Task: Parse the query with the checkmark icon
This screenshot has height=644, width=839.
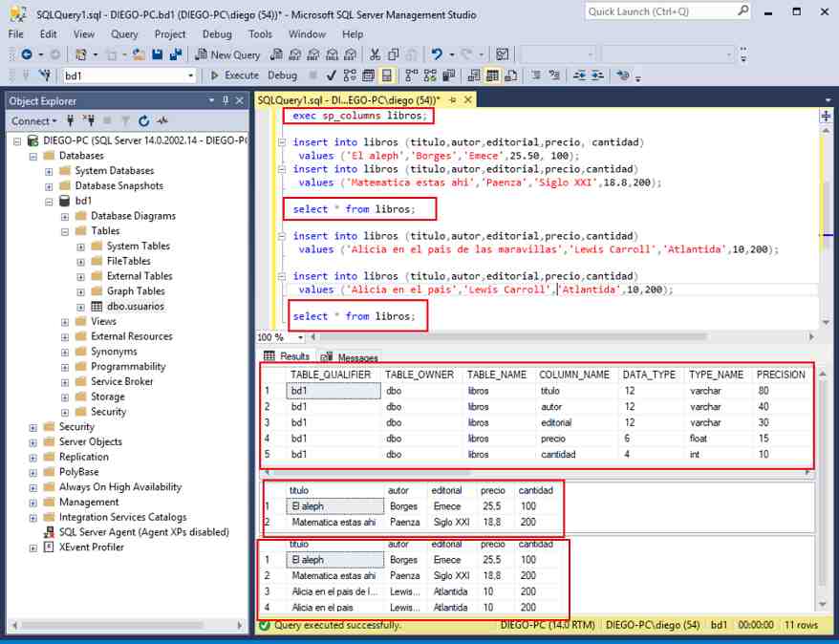Action: click(331, 75)
